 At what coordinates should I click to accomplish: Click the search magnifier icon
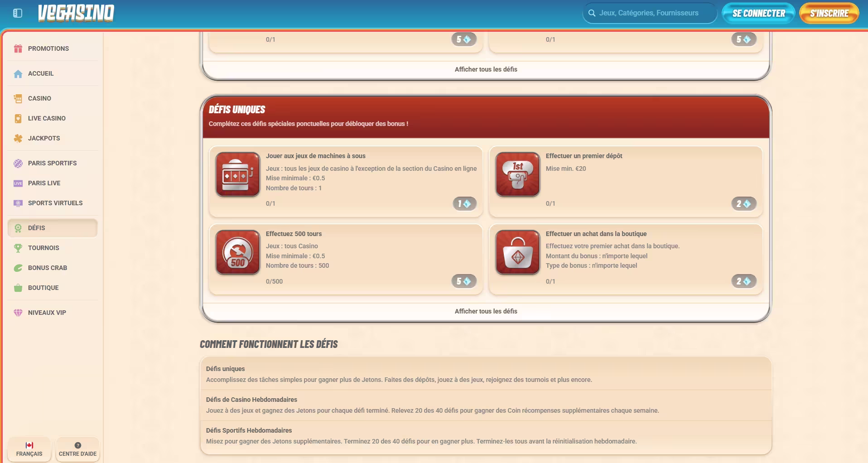(592, 13)
